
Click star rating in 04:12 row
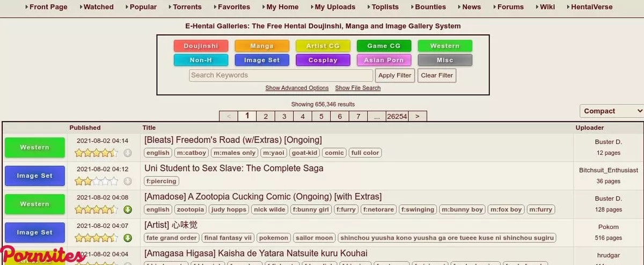point(96,181)
